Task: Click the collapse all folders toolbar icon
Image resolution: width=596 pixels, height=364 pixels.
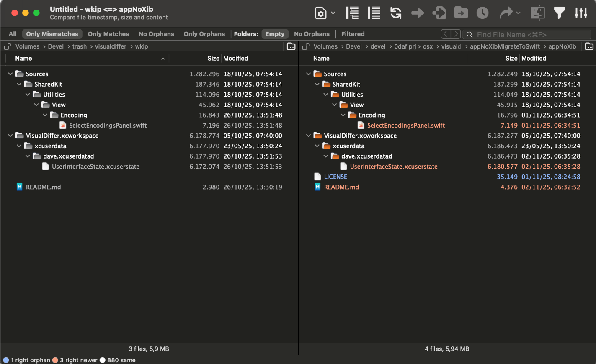Action: [374, 13]
